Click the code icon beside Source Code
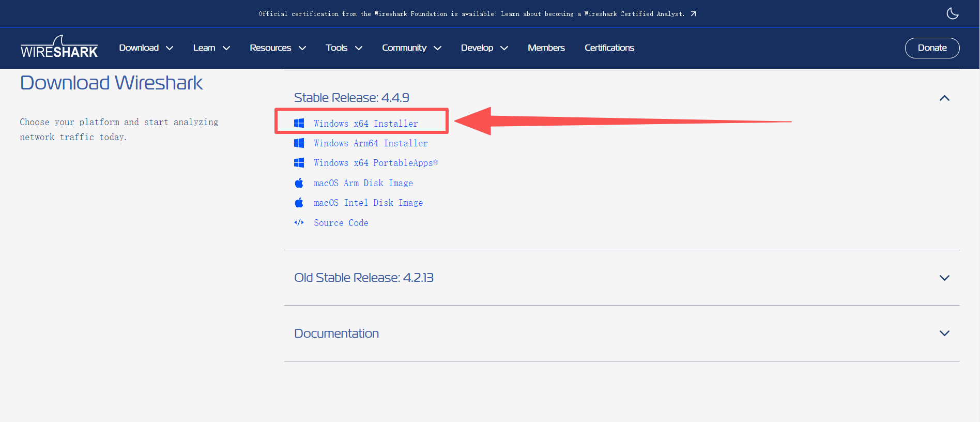This screenshot has height=422, width=980. (299, 222)
